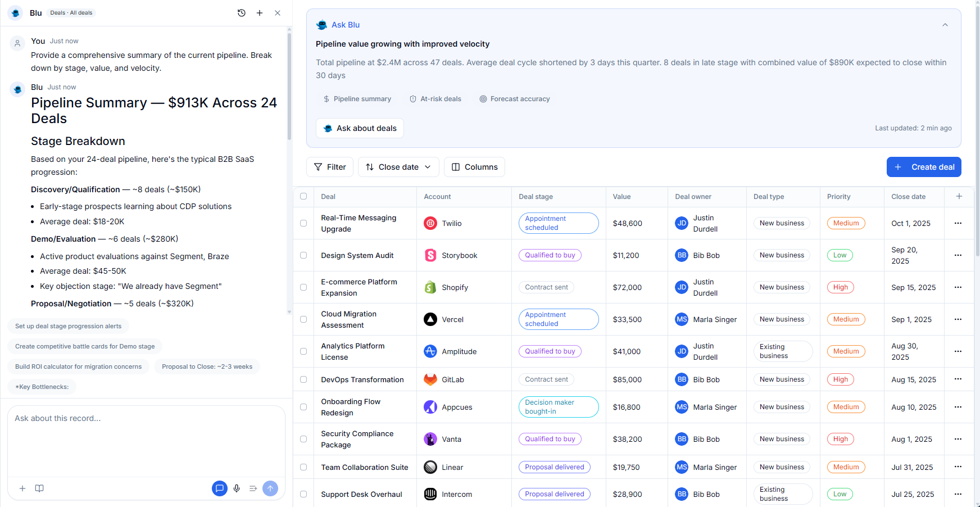The image size is (980, 507).
Task: Click the GitLab account logo
Action: pyautogui.click(x=430, y=379)
